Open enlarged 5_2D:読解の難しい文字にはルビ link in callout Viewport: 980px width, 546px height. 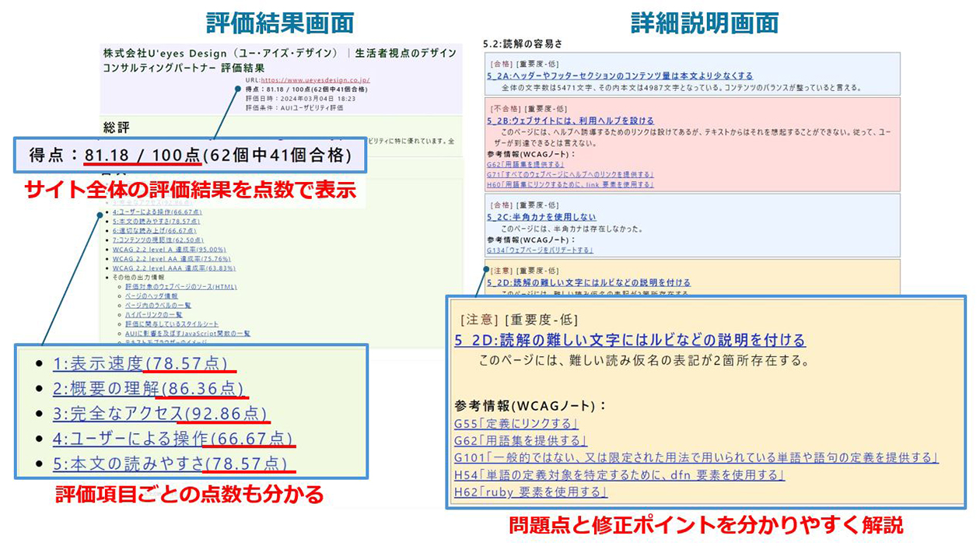coord(630,341)
